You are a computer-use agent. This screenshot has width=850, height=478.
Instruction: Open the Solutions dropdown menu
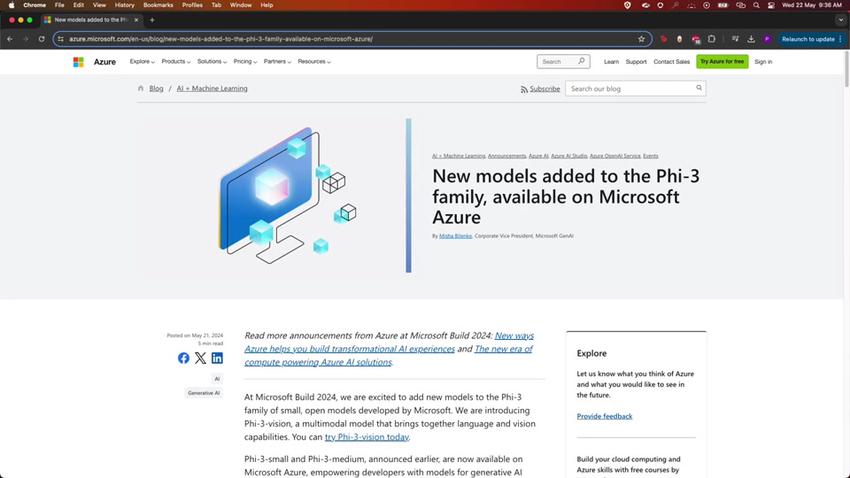pyautogui.click(x=211, y=62)
